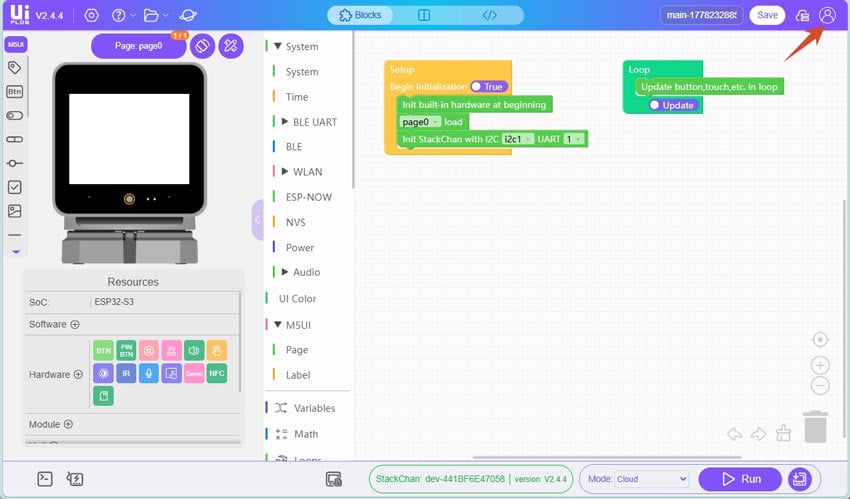Screen dimensions: 850x499
Task: Select the microphone hardware tile
Action: (x=149, y=373)
